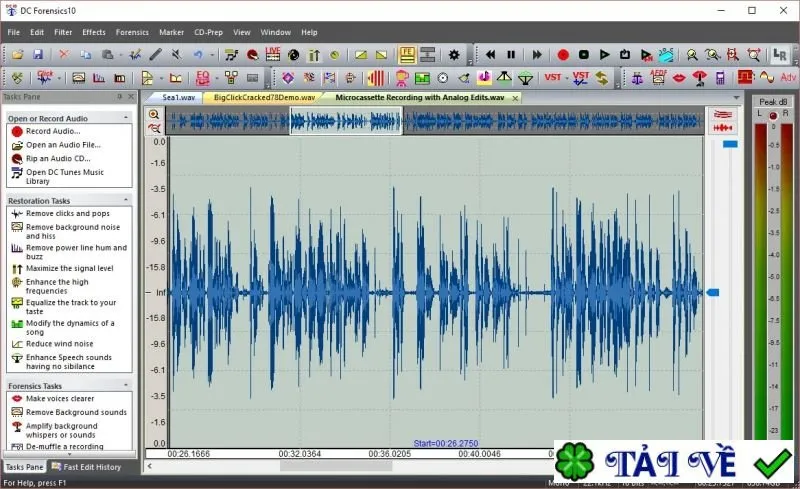Open the VST dropdown arrow
Screen dimensions: 800x489
(x=567, y=78)
